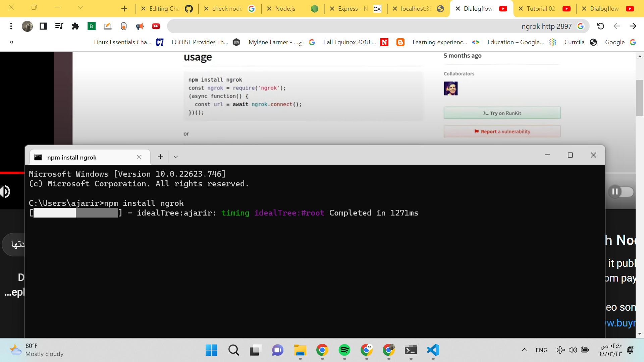Collapse bookmarks with the double-chevron arrow

pyautogui.click(x=11, y=42)
